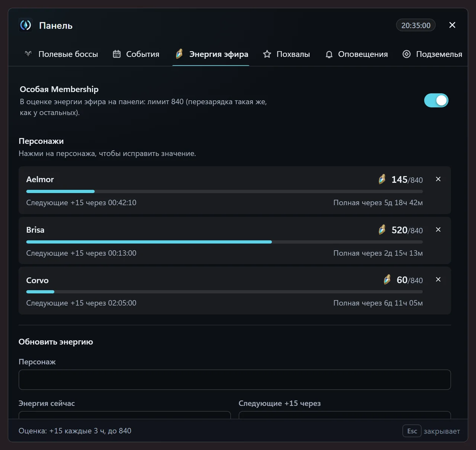The height and width of the screenshot is (450, 476).
Task: Focus the Следующие +15 через input field
Action: (345, 415)
